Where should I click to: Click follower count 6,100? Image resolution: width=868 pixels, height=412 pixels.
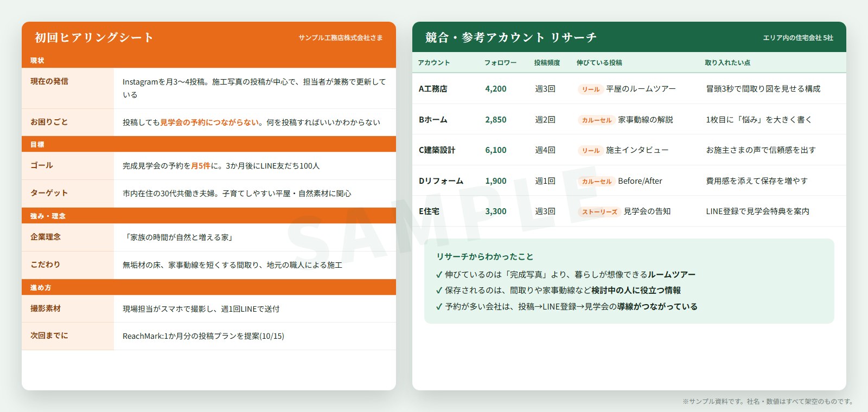pos(496,150)
